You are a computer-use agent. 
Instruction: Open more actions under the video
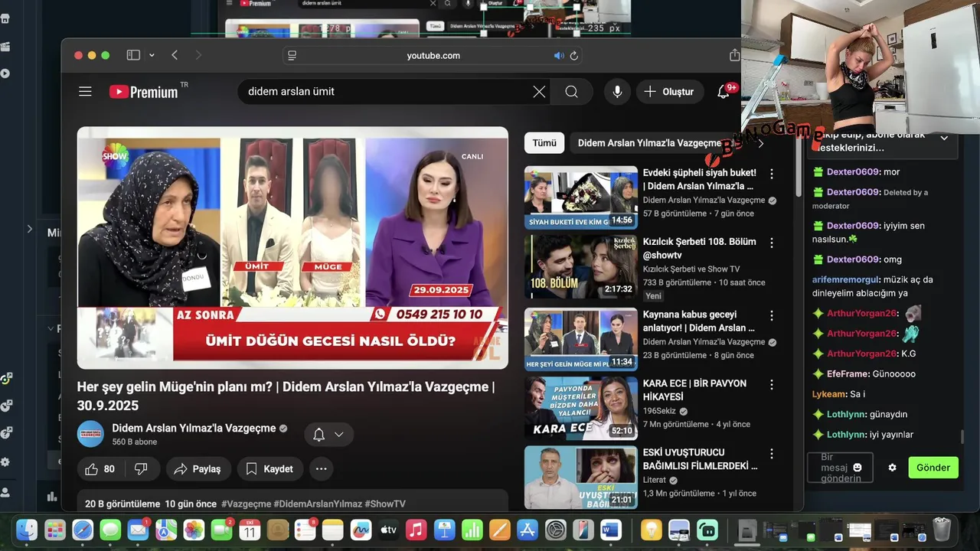click(x=321, y=469)
